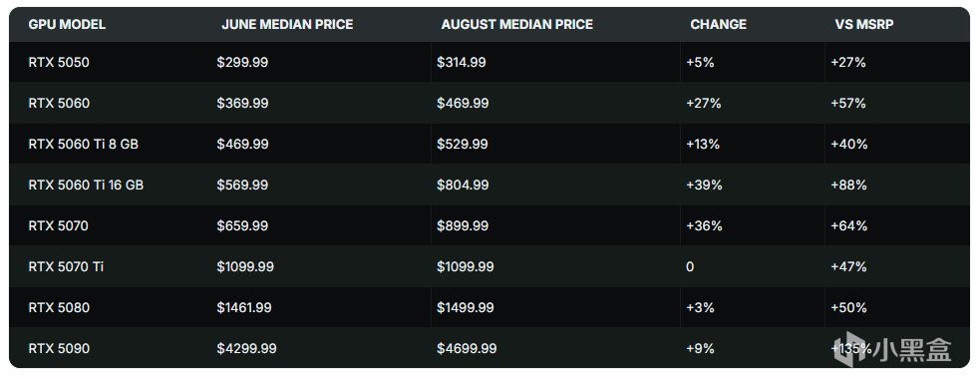Select the RTX 5090 model cell

[59, 348]
